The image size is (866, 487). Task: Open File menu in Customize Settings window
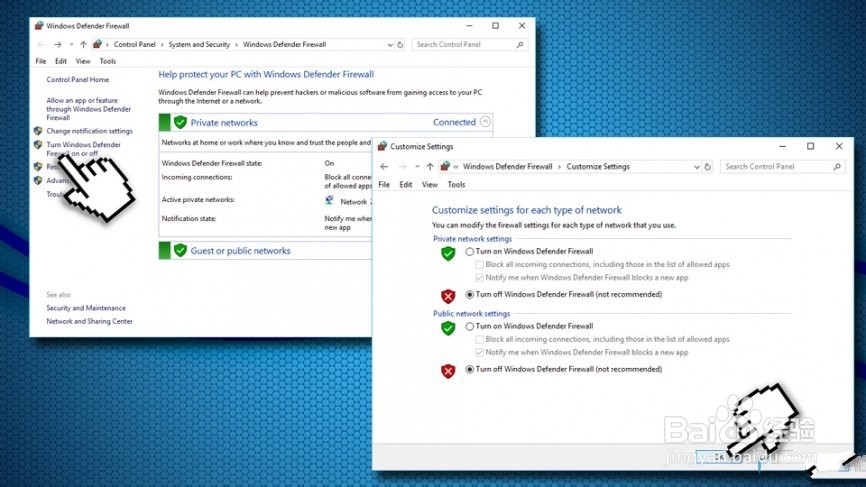point(384,184)
